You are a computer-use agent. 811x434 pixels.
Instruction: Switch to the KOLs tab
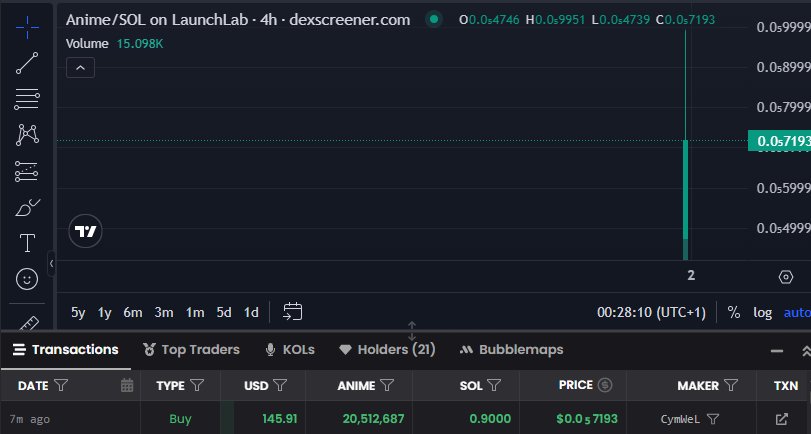(x=290, y=350)
